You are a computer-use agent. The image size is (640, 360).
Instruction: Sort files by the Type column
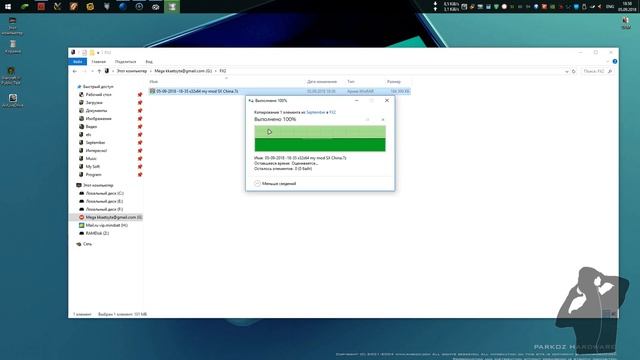point(351,82)
